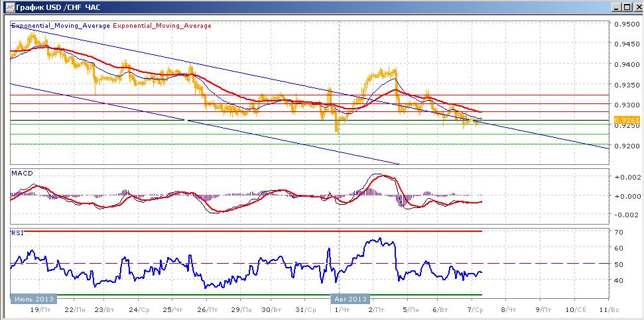Select the red Exponential_Moving_Average legend label

[162, 25]
